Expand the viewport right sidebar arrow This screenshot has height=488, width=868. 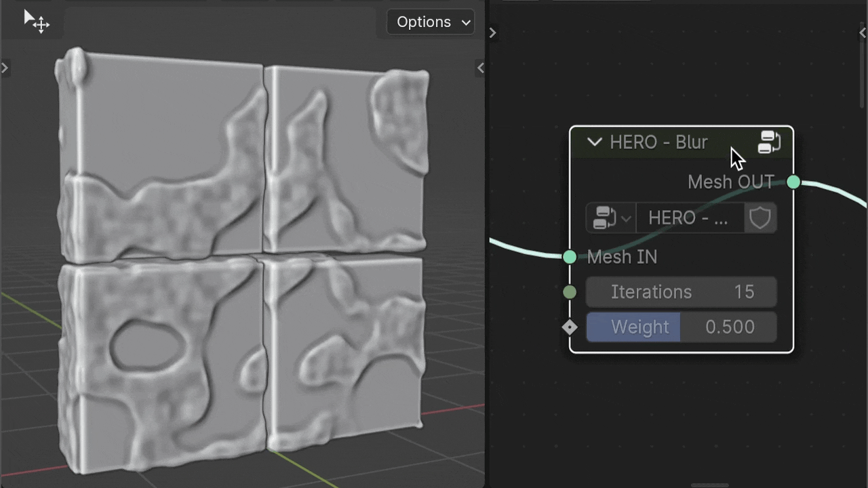(x=480, y=68)
